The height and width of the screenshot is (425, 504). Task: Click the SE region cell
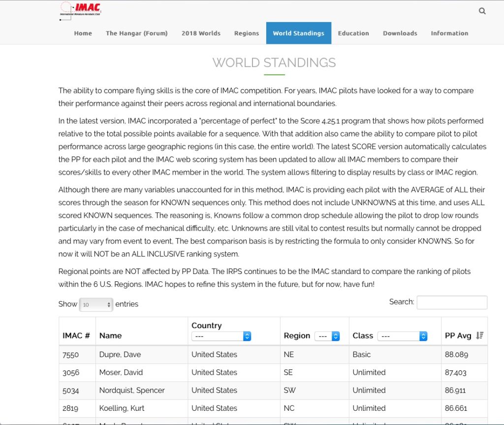(x=288, y=372)
